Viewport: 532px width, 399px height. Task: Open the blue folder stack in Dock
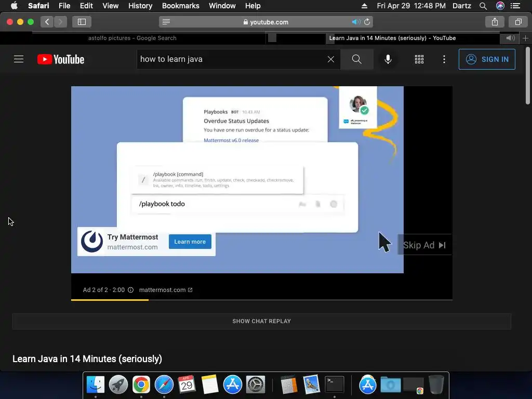tap(391, 385)
